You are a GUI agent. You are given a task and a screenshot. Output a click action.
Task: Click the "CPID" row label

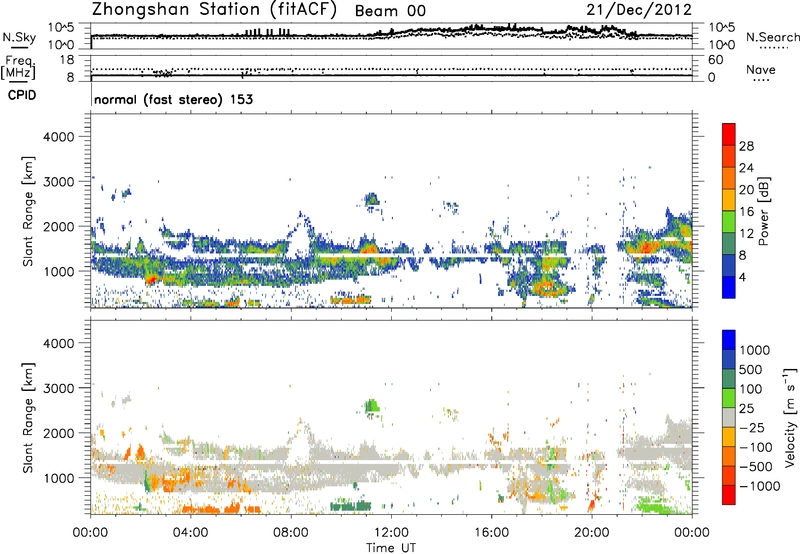coord(22,95)
